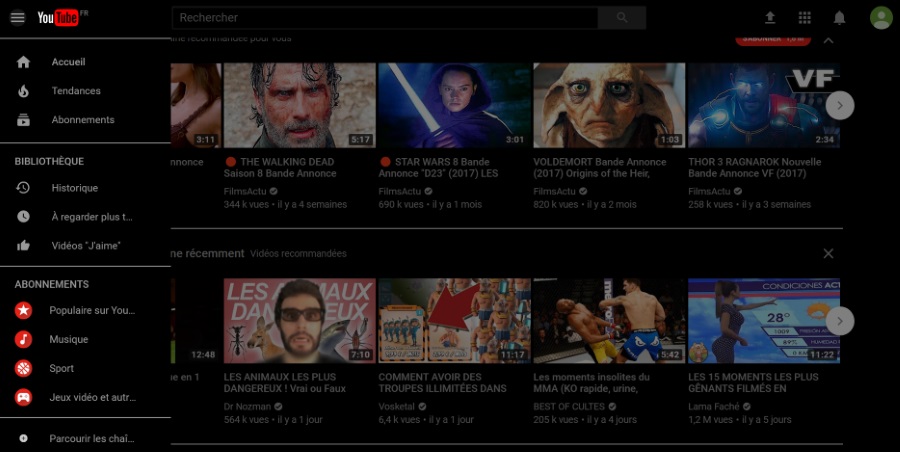Open the upload video icon

770,17
